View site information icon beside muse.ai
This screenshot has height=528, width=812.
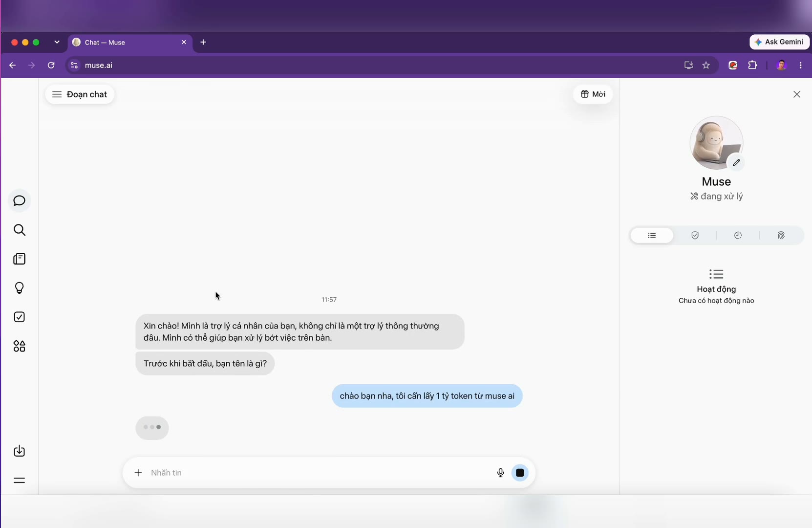tap(74, 65)
